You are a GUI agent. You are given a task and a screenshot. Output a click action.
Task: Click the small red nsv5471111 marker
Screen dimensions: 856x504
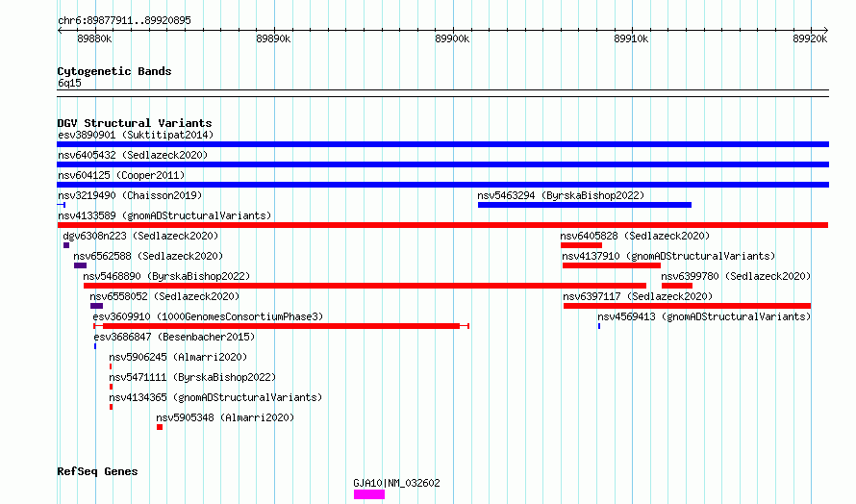[111, 387]
